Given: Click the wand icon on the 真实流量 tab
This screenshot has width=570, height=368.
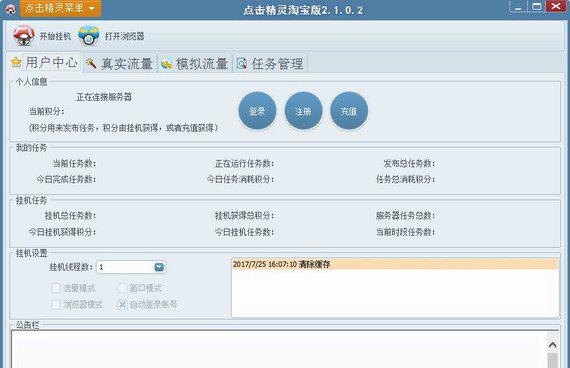Looking at the screenshot, I should (91, 64).
